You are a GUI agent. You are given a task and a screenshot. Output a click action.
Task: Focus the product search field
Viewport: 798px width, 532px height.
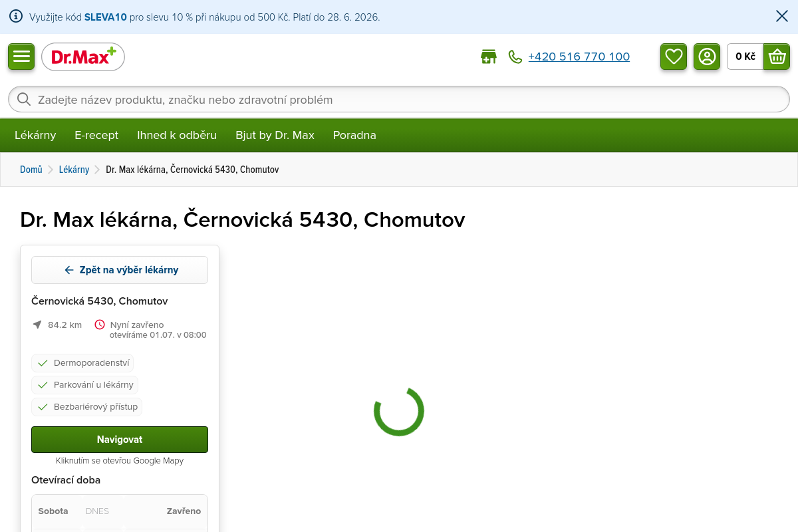[x=399, y=99]
